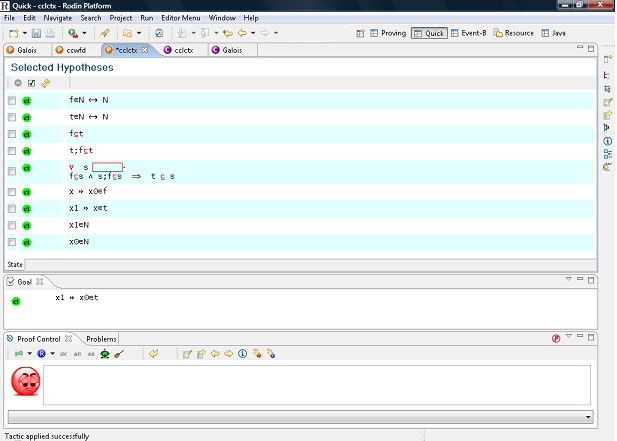Click the red angry face proof status icon
This screenshot has height=441, width=617.
25,384
